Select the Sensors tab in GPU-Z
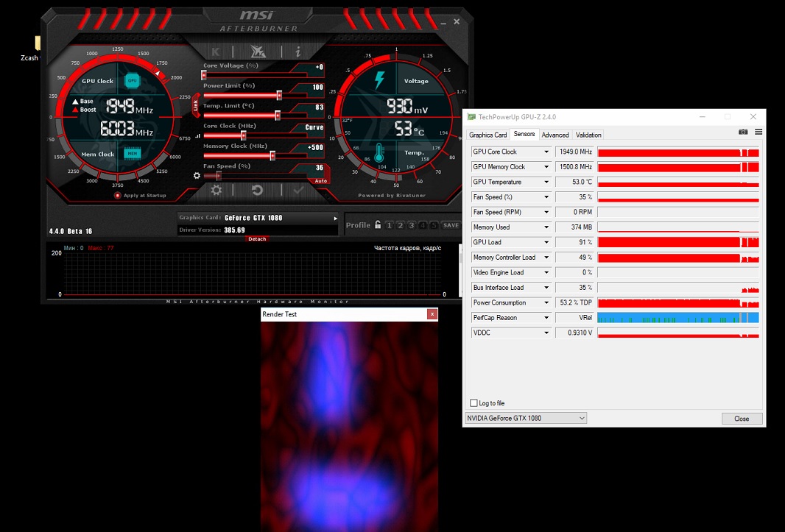Screen dimensions: 785x532 pyautogui.click(x=524, y=134)
